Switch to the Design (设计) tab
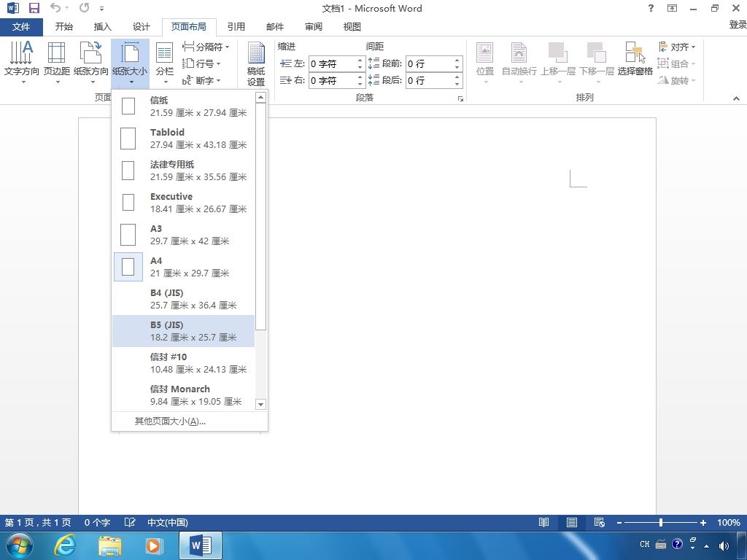The width and height of the screenshot is (747, 560). [x=141, y=27]
